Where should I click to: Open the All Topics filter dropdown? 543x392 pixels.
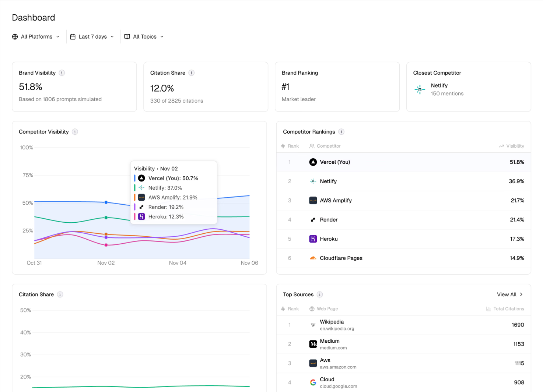[x=144, y=37]
